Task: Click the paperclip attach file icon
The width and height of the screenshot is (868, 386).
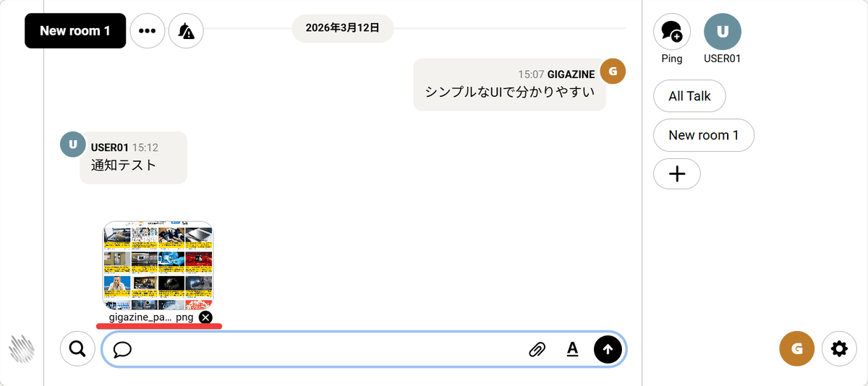Action: coord(537,350)
